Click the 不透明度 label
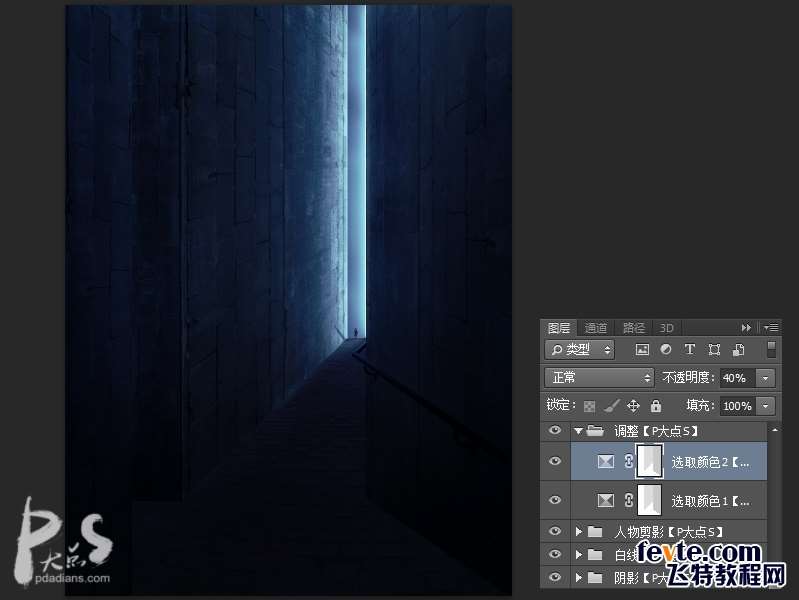 688,378
